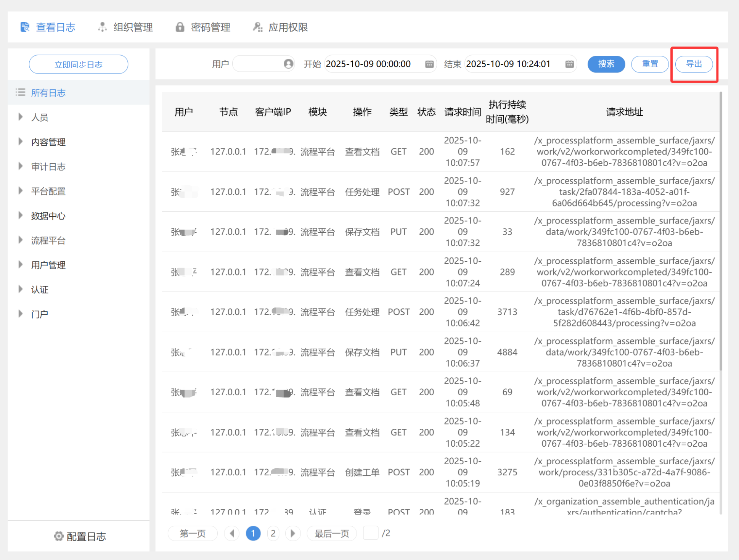Click the list icon beside 所有日志
Viewport: 739px width, 560px height.
click(20, 92)
